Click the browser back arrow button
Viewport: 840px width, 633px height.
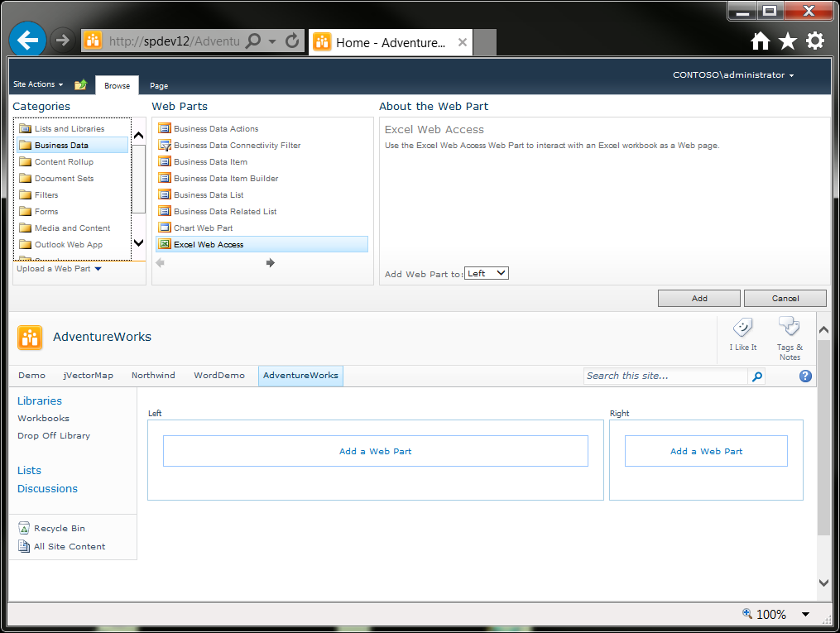tap(27, 40)
